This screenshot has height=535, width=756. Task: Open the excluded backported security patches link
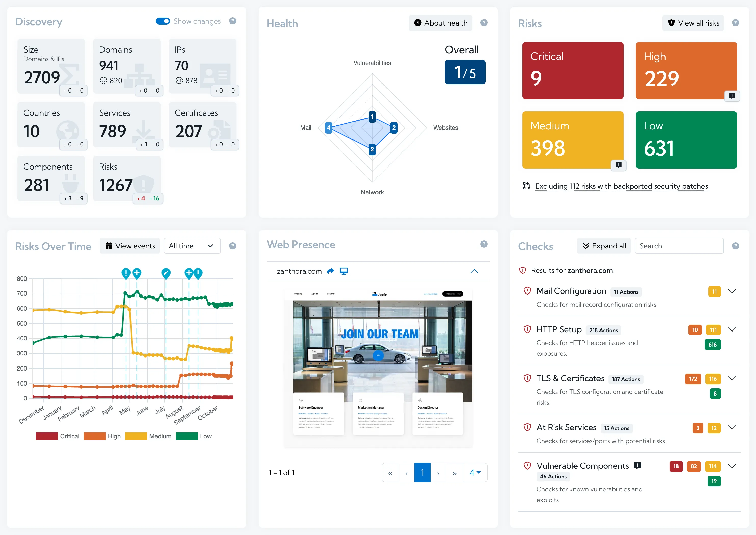pyautogui.click(x=621, y=186)
